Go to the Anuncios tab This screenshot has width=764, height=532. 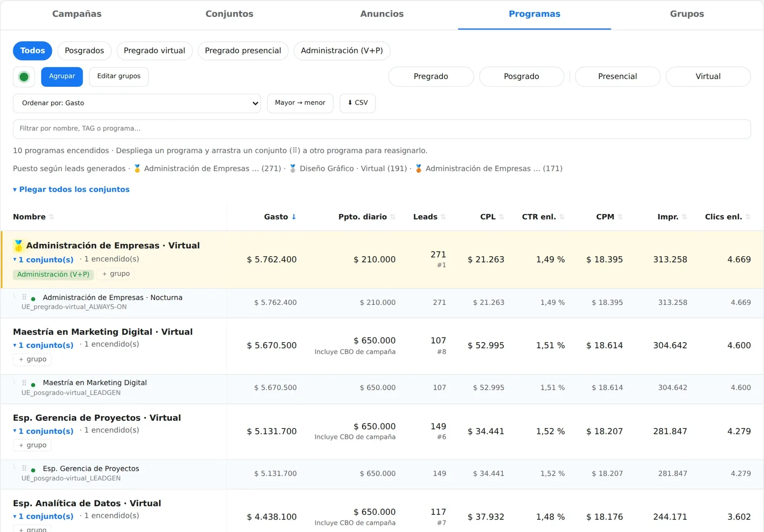tap(382, 14)
